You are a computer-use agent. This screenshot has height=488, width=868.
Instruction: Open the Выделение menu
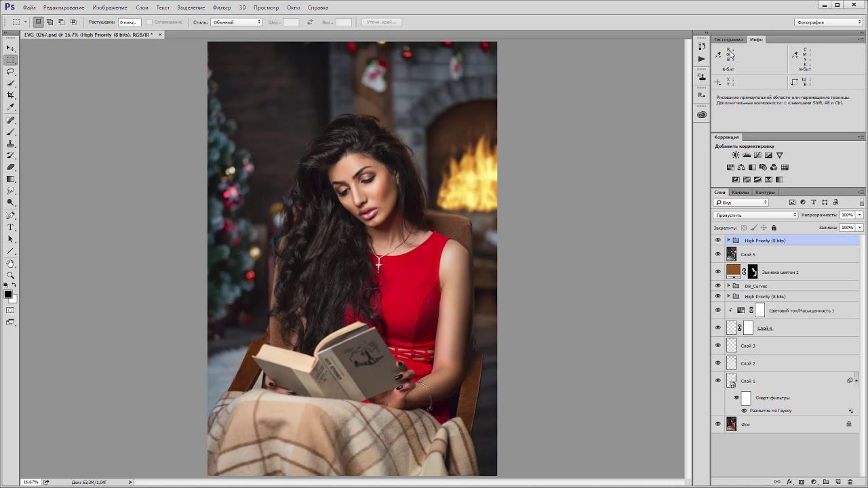pyautogui.click(x=191, y=7)
